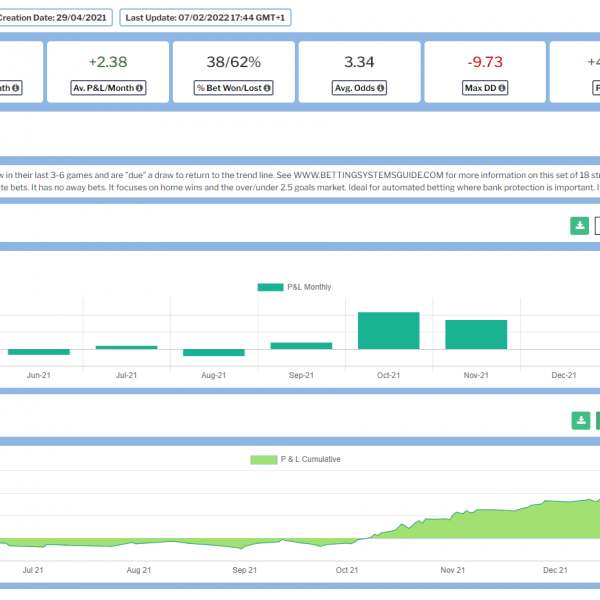This screenshot has width=600, height=600.
Task: Click the Aug-21 monthly bar
Action: (x=214, y=352)
